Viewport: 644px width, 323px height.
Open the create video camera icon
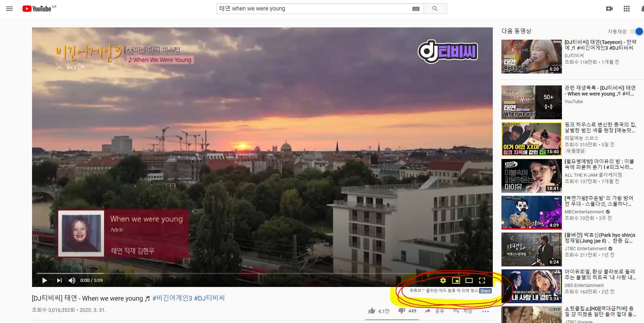click(x=609, y=9)
